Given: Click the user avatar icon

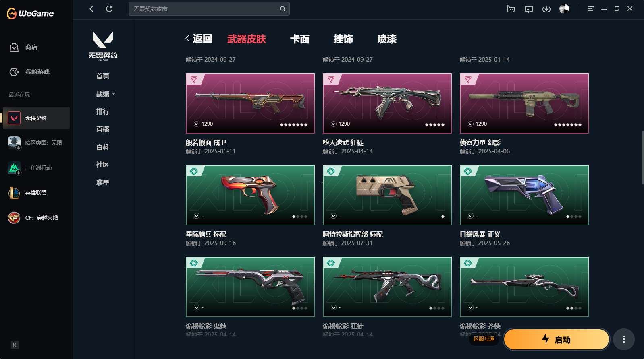Looking at the screenshot, I should pyautogui.click(x=564, y=9).
